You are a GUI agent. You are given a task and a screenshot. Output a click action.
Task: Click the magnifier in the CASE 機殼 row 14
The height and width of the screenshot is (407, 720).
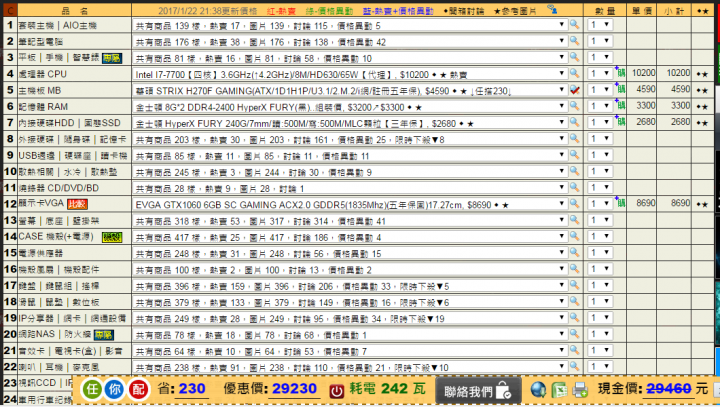[x=574, y=236]
